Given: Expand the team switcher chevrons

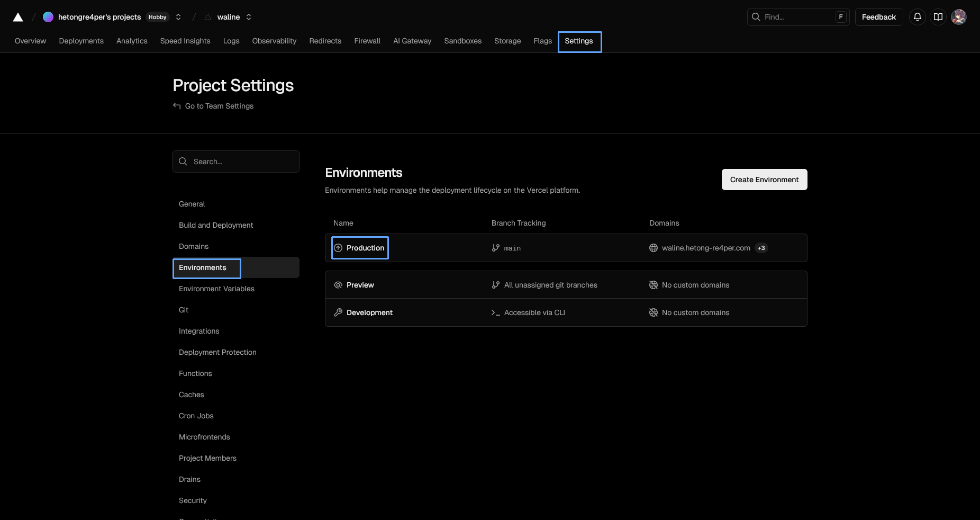Looking at the screenshot, I should pos(178,17).
